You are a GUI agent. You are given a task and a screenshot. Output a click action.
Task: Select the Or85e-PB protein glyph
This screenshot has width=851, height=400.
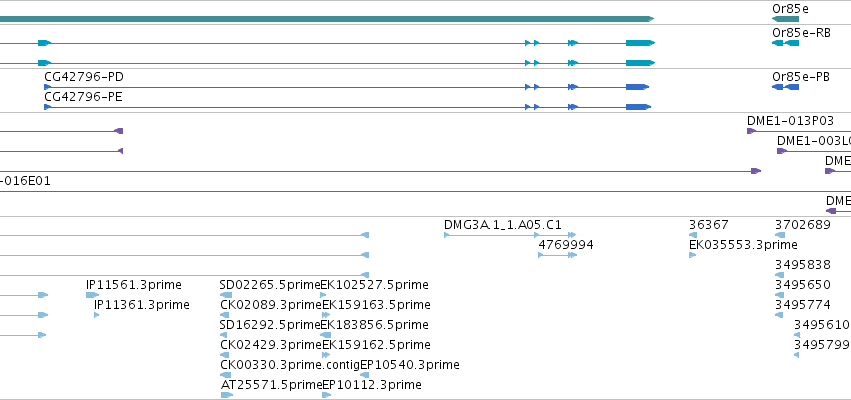coord(785,87)
